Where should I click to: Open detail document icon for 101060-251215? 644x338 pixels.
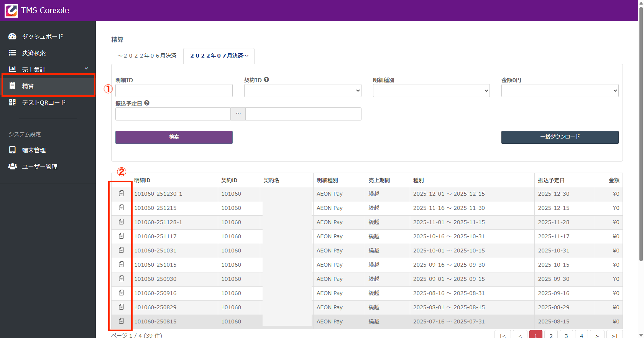tap(121, 208)
